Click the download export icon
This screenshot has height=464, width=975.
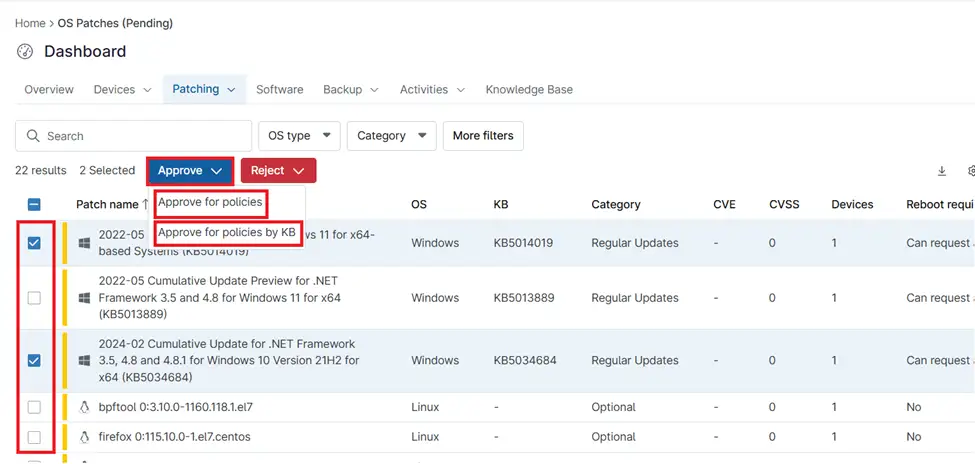click(x=941, y=171)
